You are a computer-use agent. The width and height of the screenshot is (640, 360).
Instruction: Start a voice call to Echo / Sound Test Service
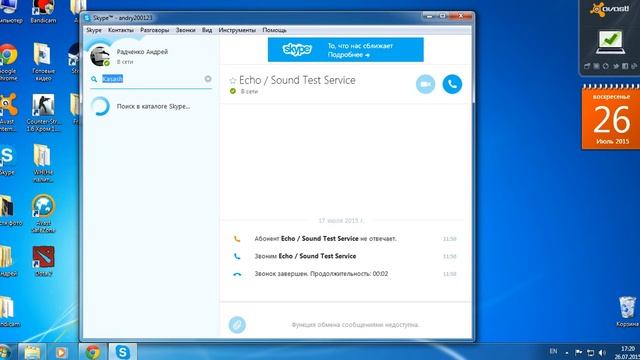pyautogui.click(x=452, y=84)
